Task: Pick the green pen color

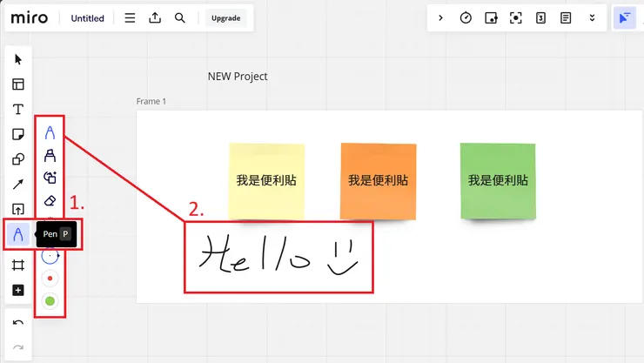Action: click(50, 301)
